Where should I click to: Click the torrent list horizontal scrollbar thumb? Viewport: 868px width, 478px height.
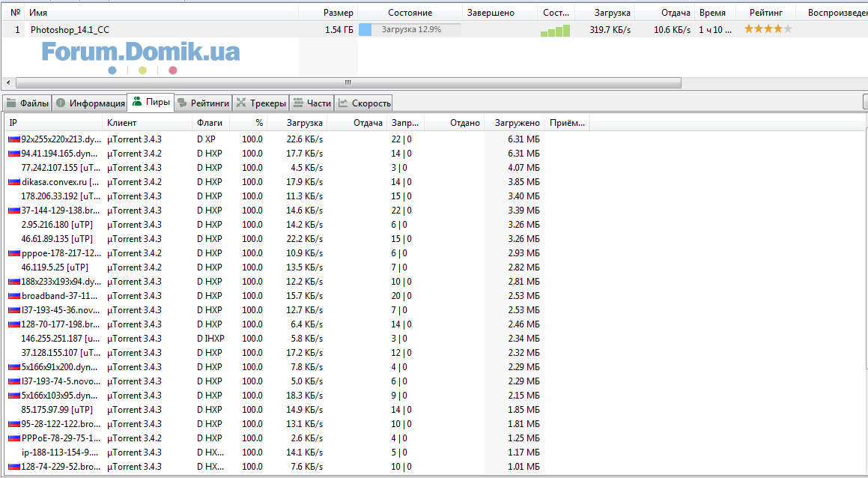[x=349, y=83]
